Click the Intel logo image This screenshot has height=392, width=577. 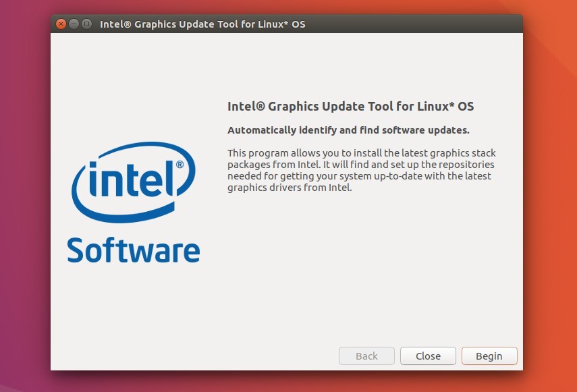[x=133, y=182]
